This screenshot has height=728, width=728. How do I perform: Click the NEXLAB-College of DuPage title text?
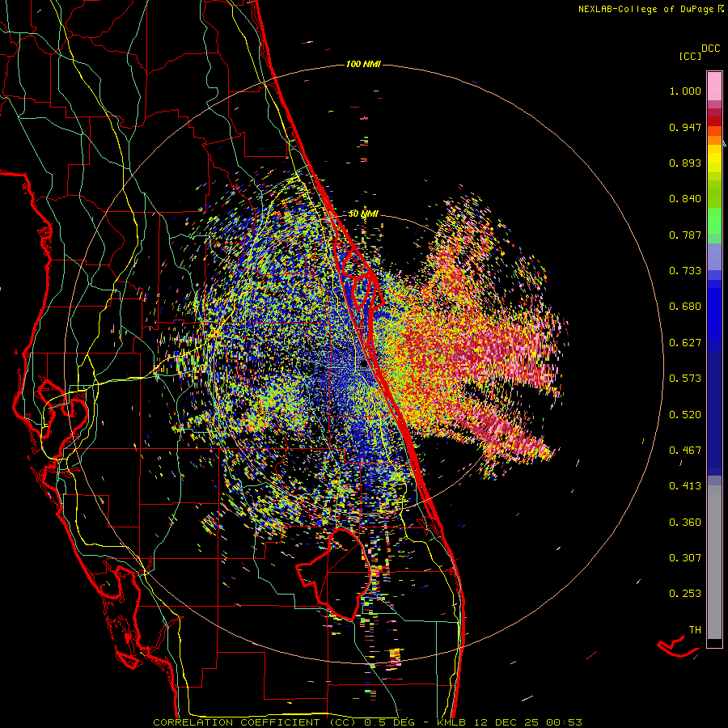click(645, 9)
